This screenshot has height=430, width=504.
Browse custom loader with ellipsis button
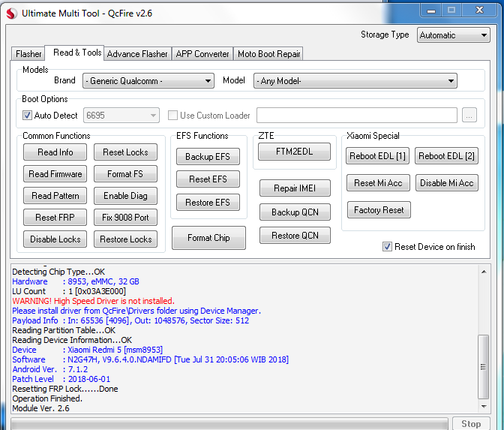tap(469, 115)
